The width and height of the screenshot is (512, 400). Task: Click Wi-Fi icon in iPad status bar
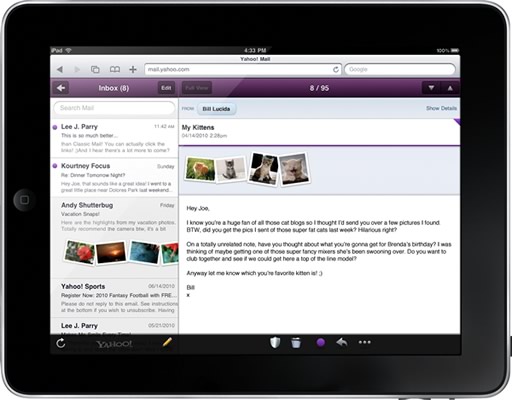[x=69, y=51]
